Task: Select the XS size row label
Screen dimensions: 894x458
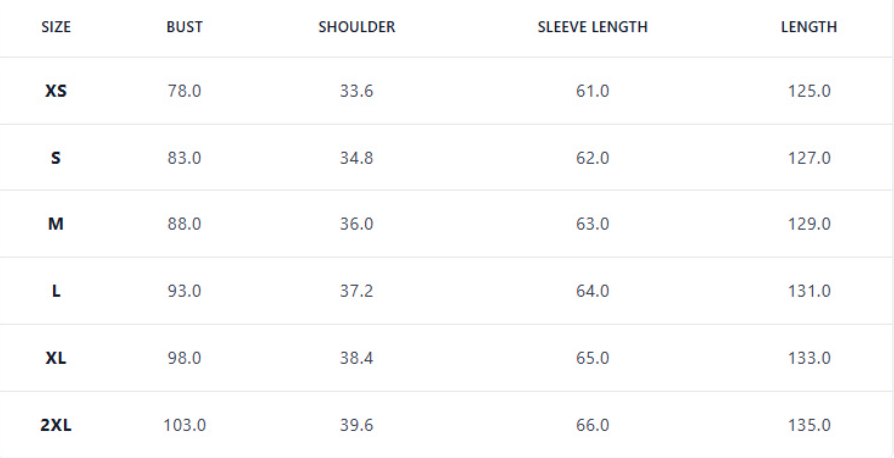Action: (56, 91)
